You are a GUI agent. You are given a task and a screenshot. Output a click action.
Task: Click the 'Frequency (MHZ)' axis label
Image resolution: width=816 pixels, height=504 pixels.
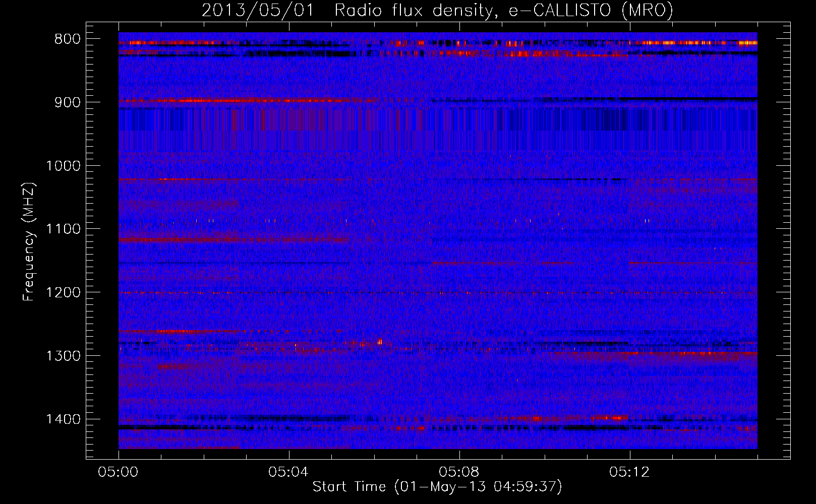tap(29, 241)
